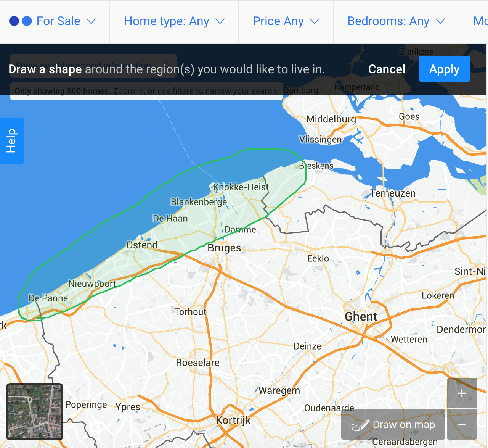Viewport: 488px width, 448px height.
Task: Select the Ostend label on map
Action: click(142, 245)
